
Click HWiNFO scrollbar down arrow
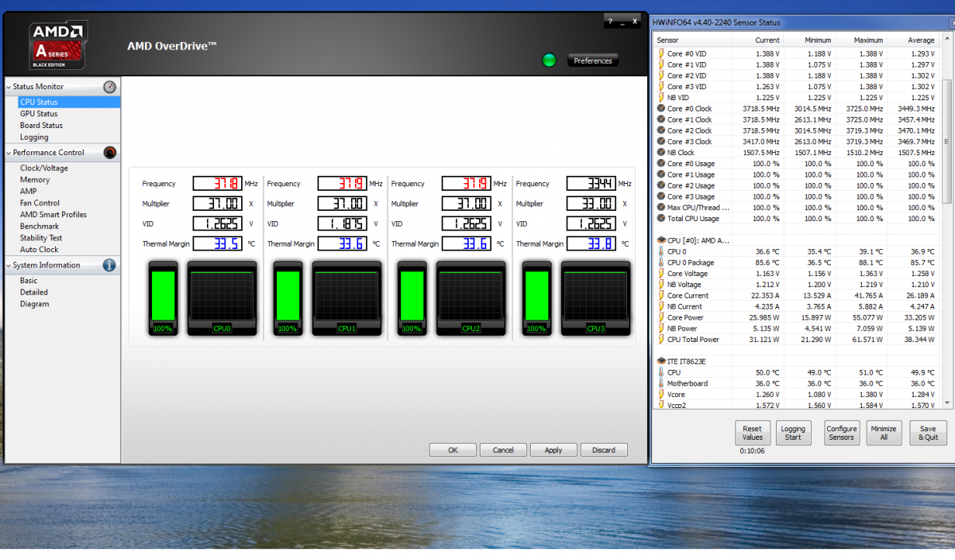pos(946,404)
